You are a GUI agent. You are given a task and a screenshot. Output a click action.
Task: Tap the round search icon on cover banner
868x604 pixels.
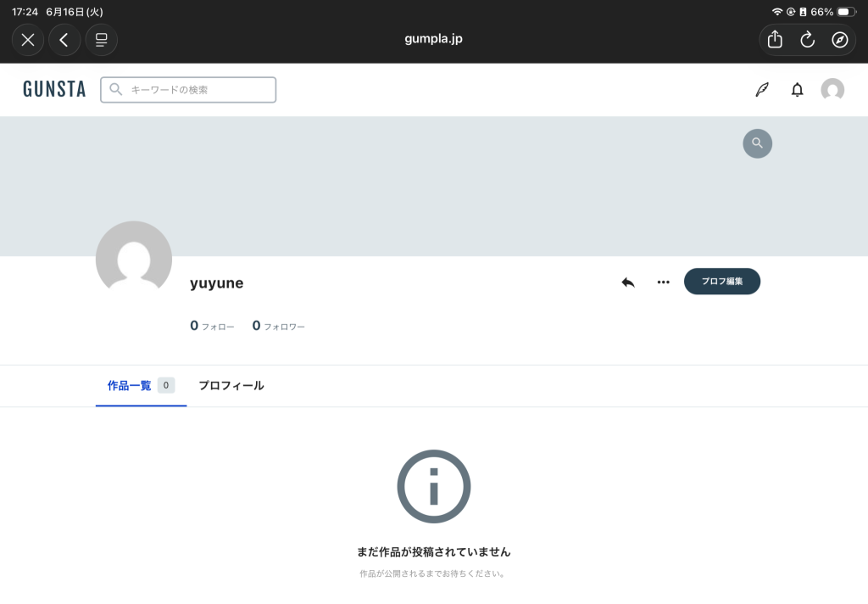(757, 143)
